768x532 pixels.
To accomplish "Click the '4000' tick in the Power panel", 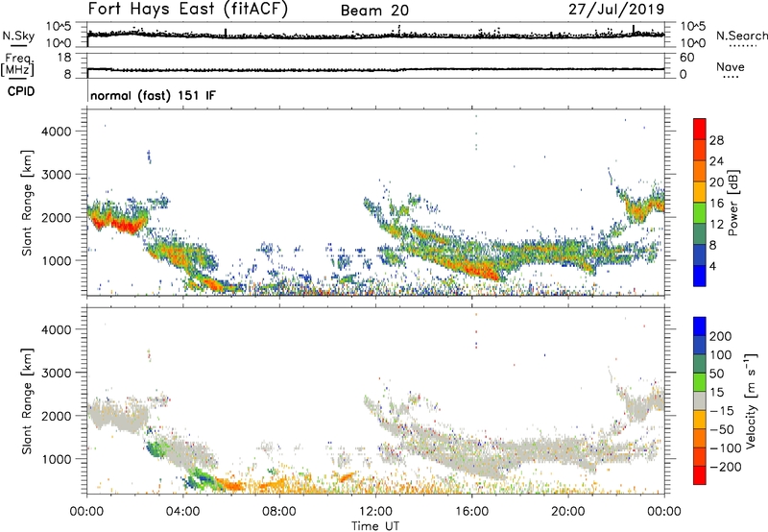I will (x=56, y=132).
